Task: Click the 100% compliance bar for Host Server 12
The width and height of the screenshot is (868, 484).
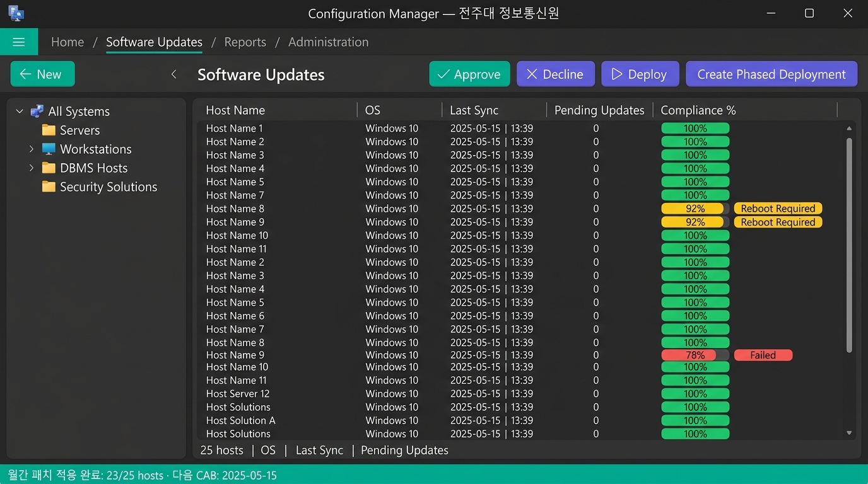Action: pyautogui.click(x=695, y=394)
